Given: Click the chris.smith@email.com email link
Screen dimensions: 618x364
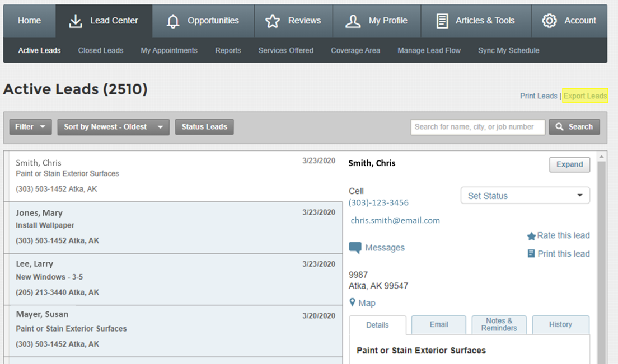Looking at the screenshot, I should [395, 220].
